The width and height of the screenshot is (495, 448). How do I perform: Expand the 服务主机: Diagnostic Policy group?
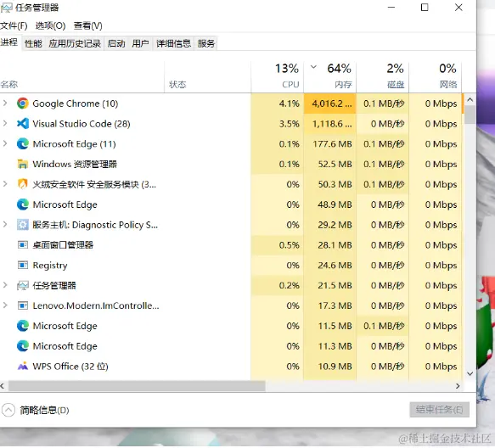point(5,224)
